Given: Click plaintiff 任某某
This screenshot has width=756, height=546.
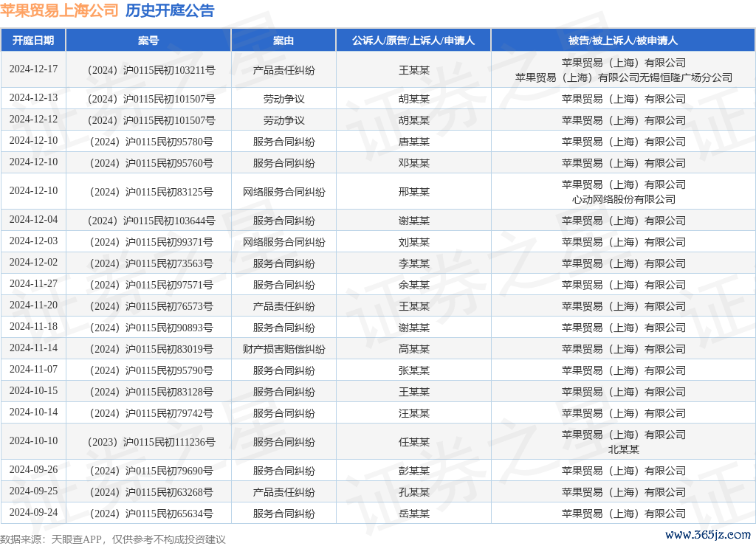Looking at the screenshot, I should [x=414, y=442].
